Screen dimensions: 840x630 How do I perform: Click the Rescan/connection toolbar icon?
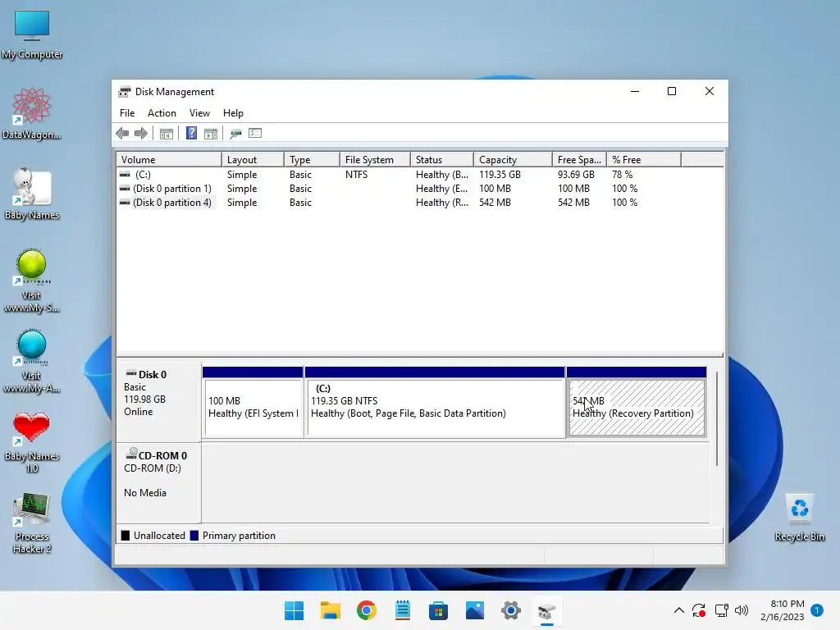click(235, 134)
